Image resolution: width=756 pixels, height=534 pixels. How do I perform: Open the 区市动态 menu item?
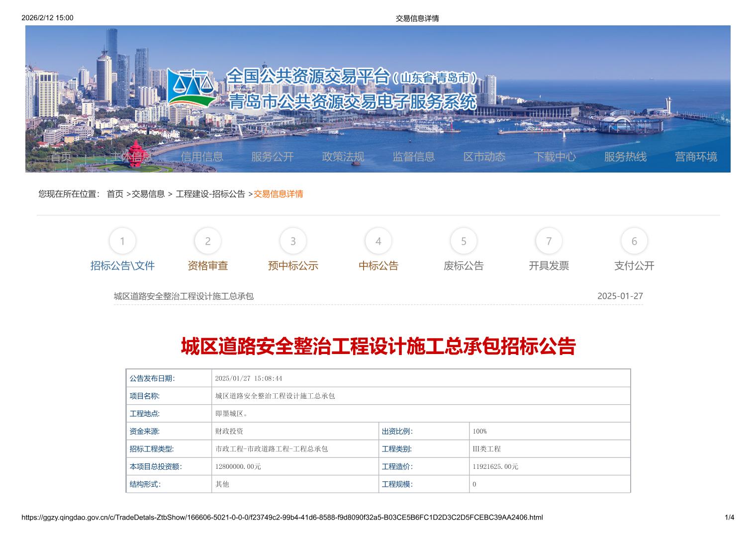[484, 157]
